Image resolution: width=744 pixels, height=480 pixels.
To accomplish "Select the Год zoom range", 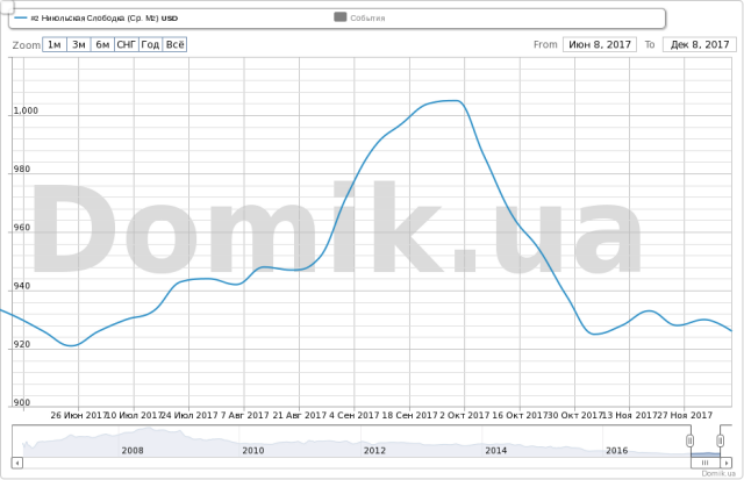I will click(150, 45).
